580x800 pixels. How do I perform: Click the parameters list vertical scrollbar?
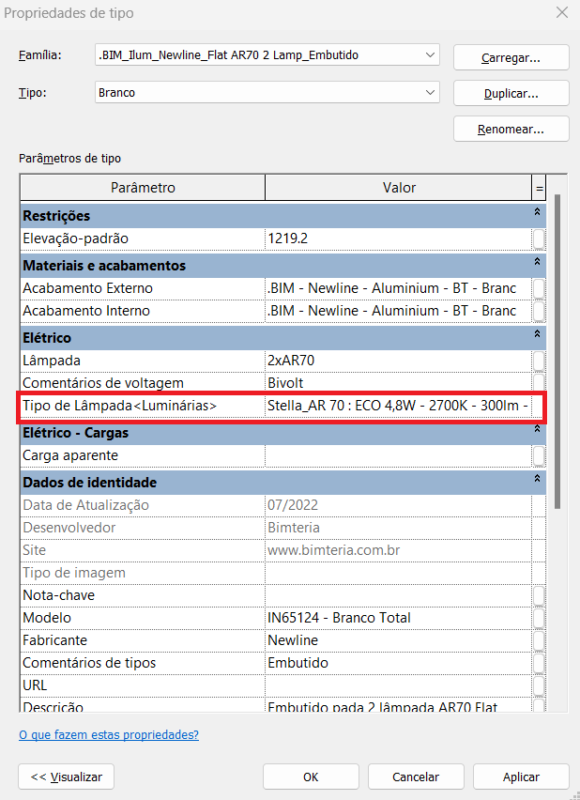[558, 351]
